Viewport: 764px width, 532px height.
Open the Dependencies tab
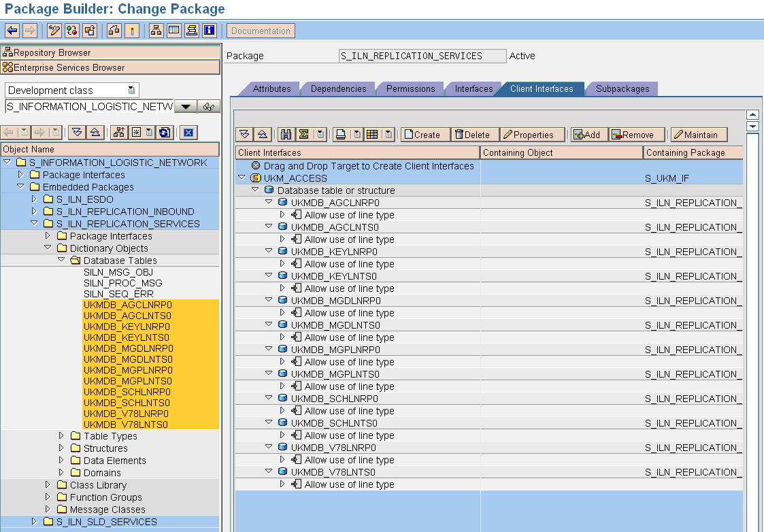click(x=338, y=89)
